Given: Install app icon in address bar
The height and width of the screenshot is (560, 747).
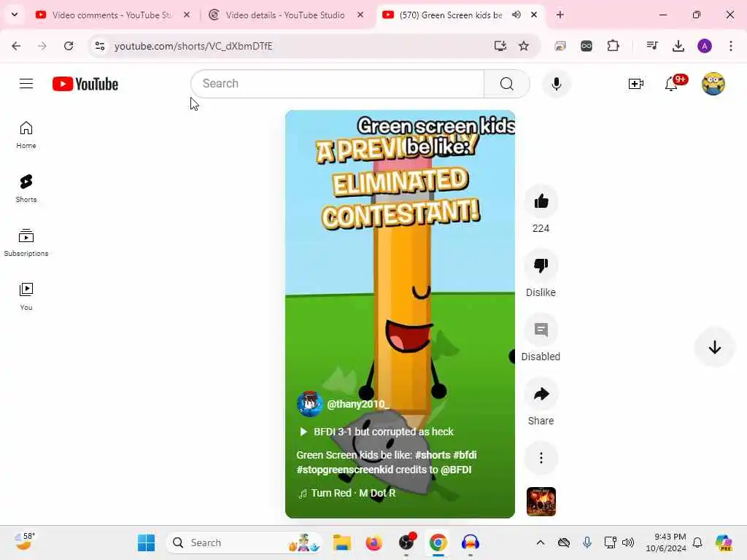Looking at the screenshot, I should point(500,46).
